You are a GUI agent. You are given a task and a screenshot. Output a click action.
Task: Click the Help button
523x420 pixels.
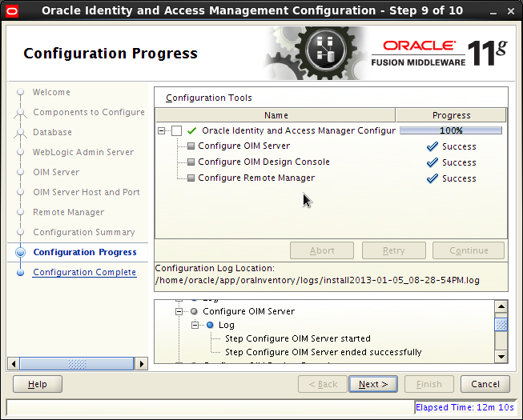click(x=38, y=384)
